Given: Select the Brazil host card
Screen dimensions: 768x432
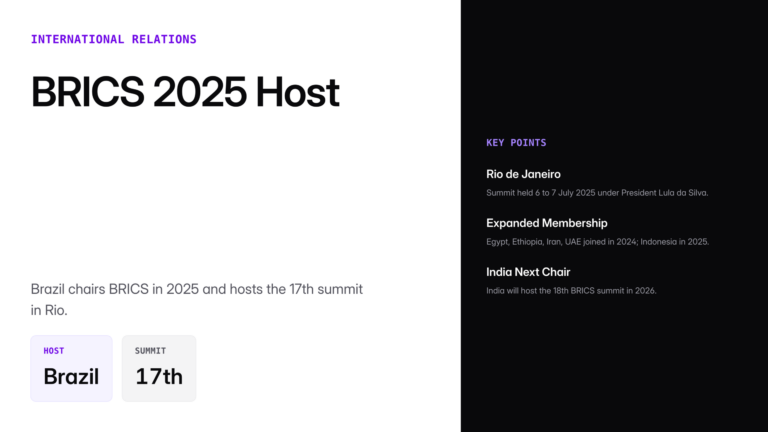Looking at the screenshot, I should [71, 368].
